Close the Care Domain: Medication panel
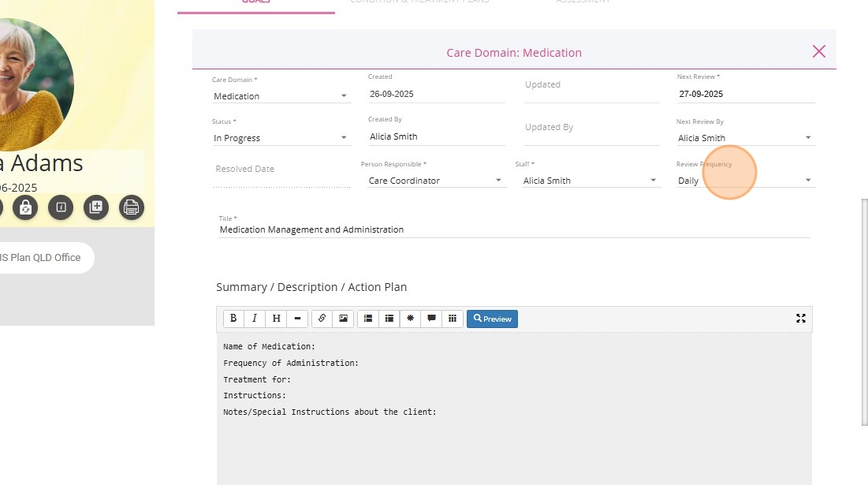 819,52
